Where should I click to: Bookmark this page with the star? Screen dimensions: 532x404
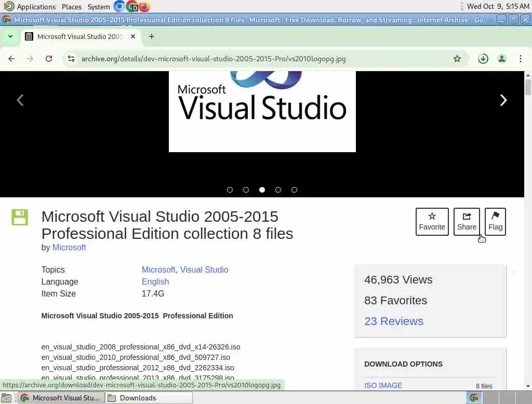[x=457, y=59]
